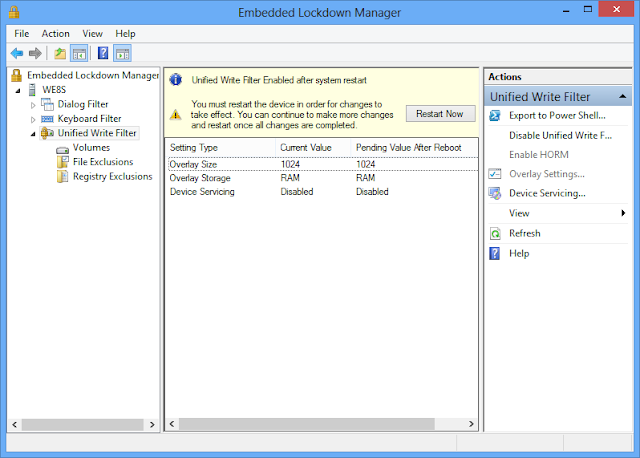
Task: Click the tree pane horizontal scrollbar thumb
Action: pos(83,425)
